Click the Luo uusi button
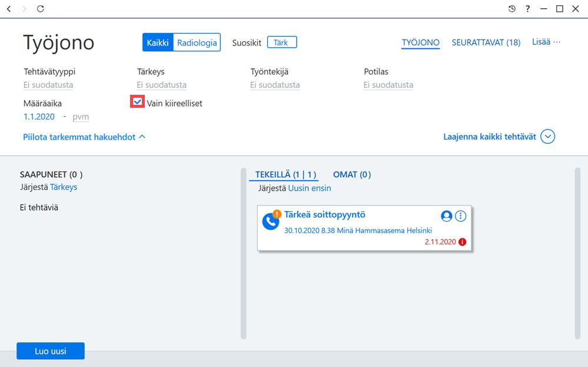Image resolution: width=588 pixels, height=367 pixels. click(x=51, y=351)
